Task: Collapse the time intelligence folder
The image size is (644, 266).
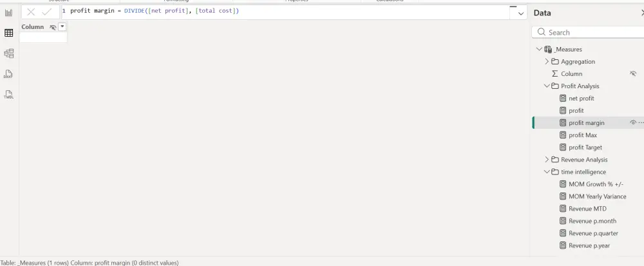Action: (x=547, y=171)
